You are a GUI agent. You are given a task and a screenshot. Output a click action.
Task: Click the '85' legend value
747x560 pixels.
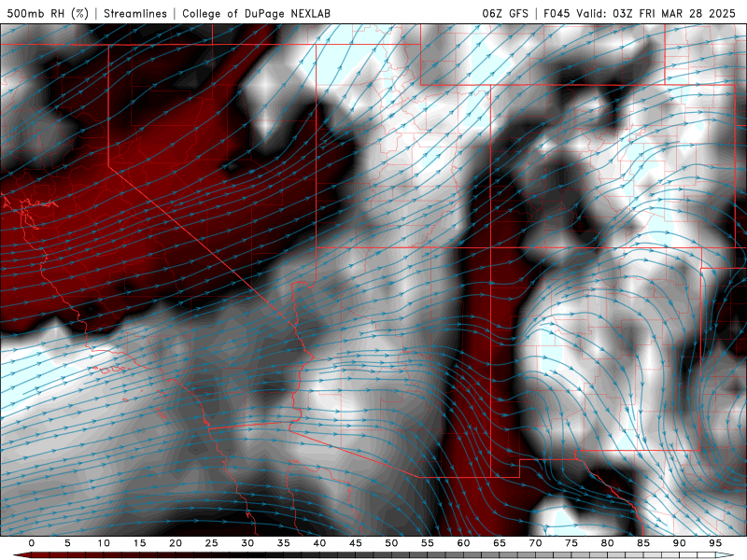[x=643, y=543]
